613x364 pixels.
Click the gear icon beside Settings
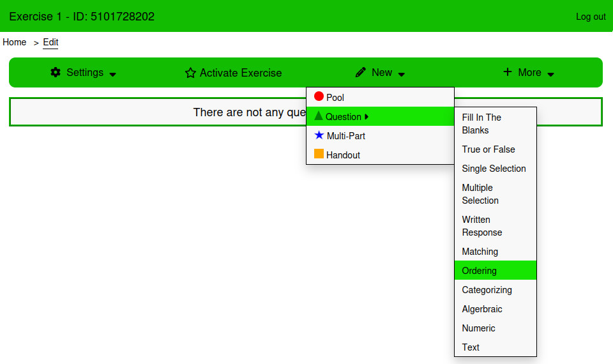pos(56,72)
